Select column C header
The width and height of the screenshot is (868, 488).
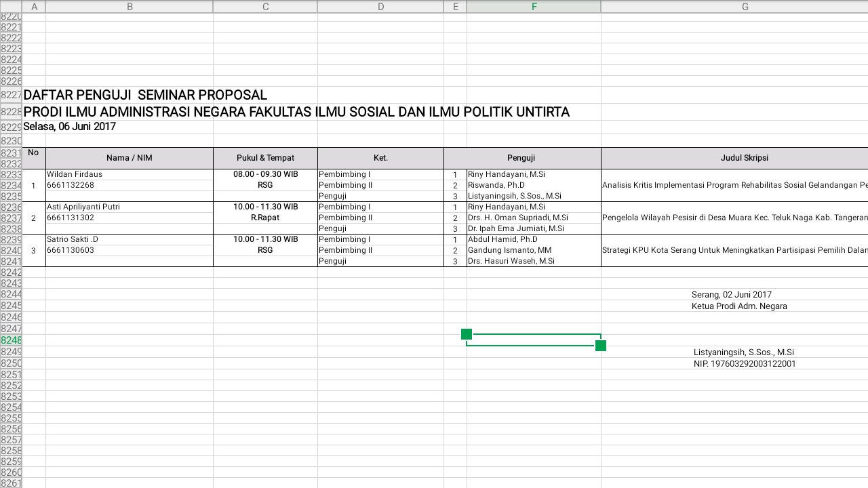click(265, 7)
